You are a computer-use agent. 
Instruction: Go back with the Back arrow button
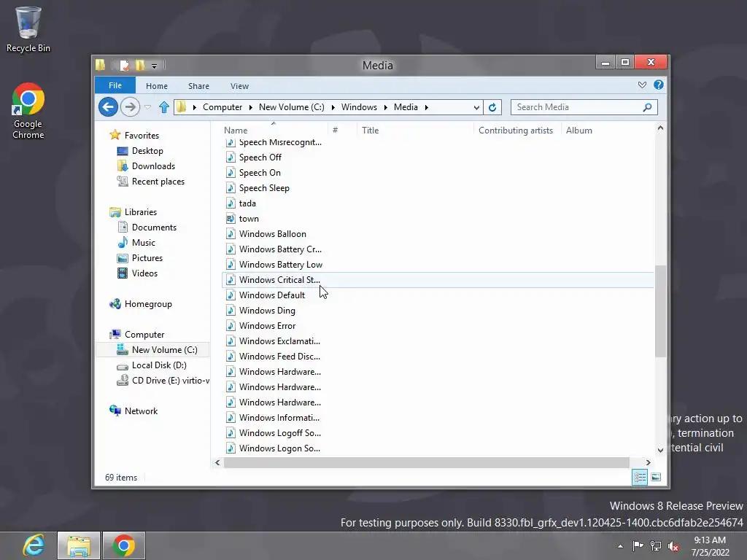coord(108,106)
